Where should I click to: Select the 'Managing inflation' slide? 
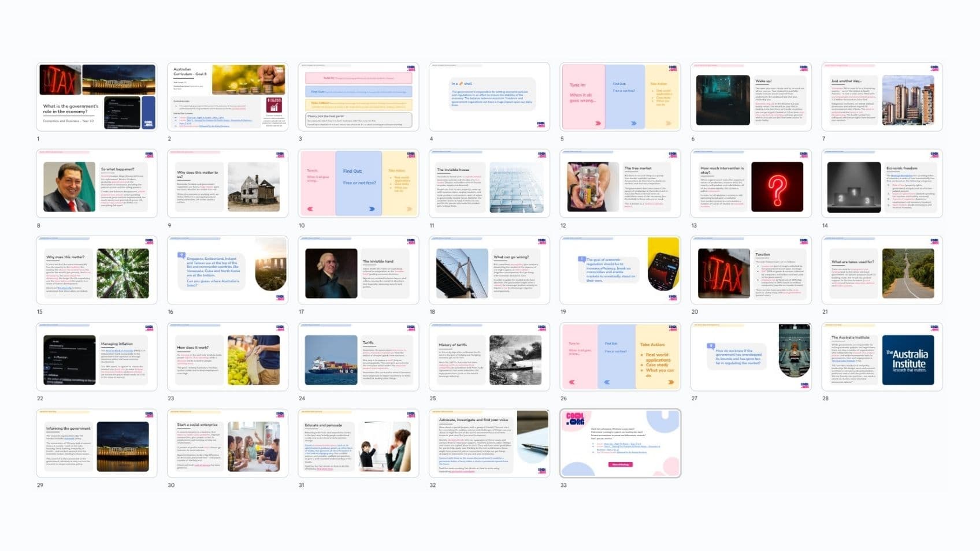[x=96, y=357]
